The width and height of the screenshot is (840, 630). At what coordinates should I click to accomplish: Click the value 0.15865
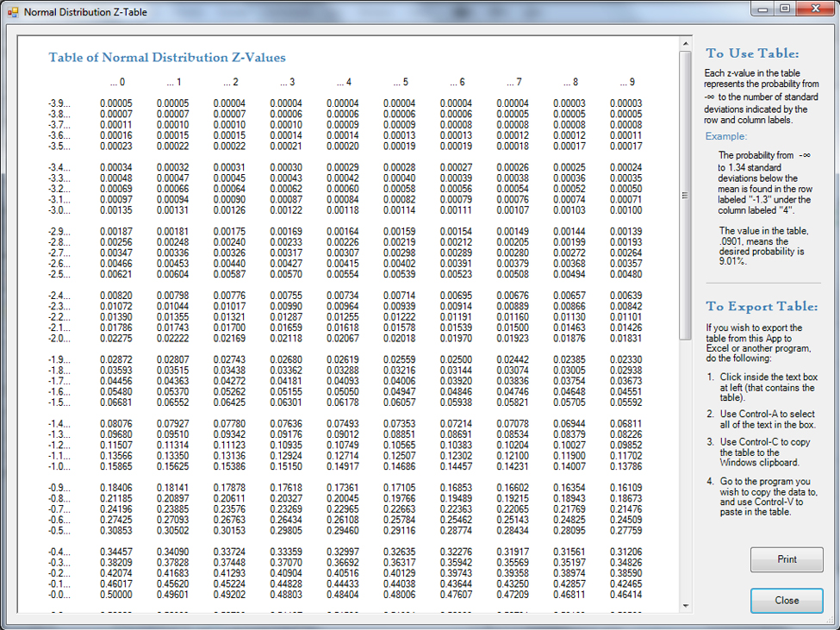pyautogui.click(x=116, y=466)
